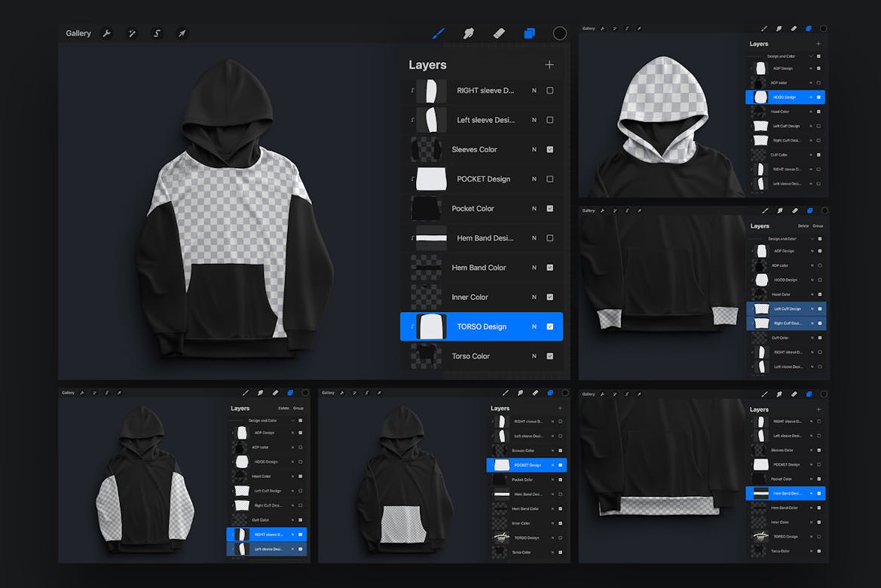
Task: Open the blend mode for TORSO Design (N)
Action: coord(532,326)
